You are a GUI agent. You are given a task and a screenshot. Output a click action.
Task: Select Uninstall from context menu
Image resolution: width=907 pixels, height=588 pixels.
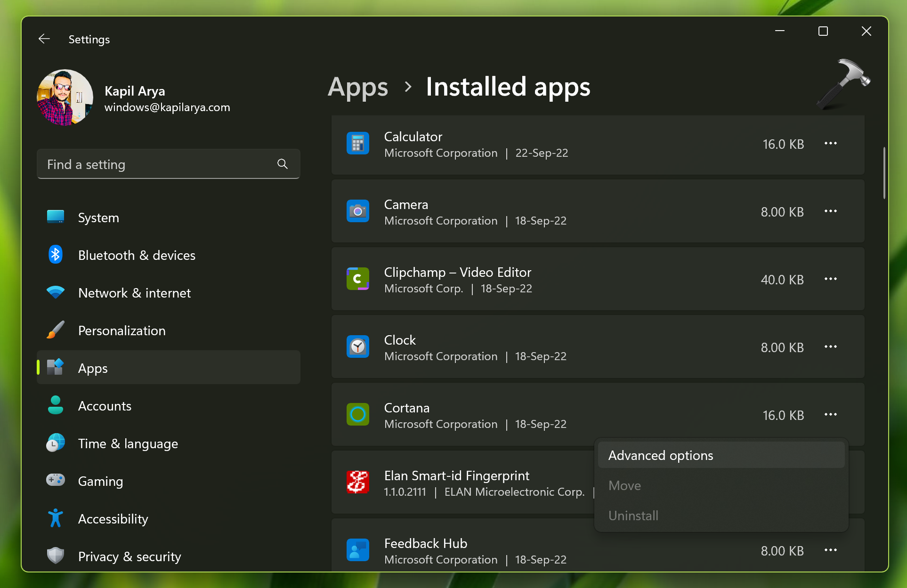tap(633, 516)
